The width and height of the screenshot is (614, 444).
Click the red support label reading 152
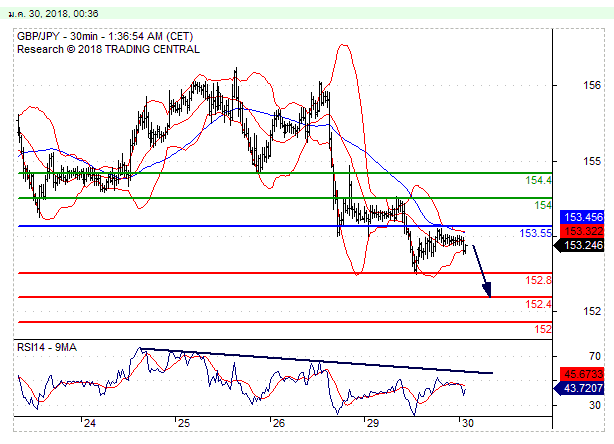tap(543, 329)
